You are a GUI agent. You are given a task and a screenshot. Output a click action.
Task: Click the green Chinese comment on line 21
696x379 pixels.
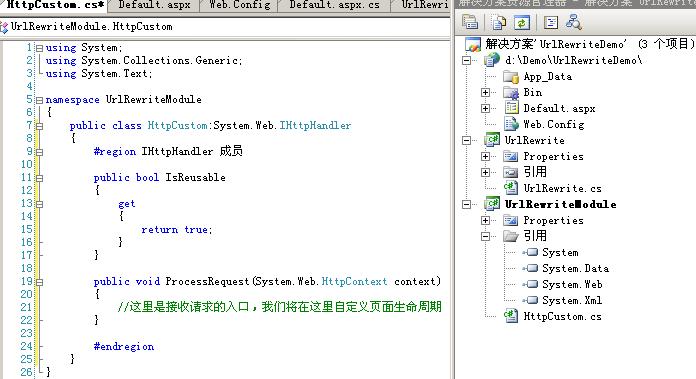(x=279, y=307)
